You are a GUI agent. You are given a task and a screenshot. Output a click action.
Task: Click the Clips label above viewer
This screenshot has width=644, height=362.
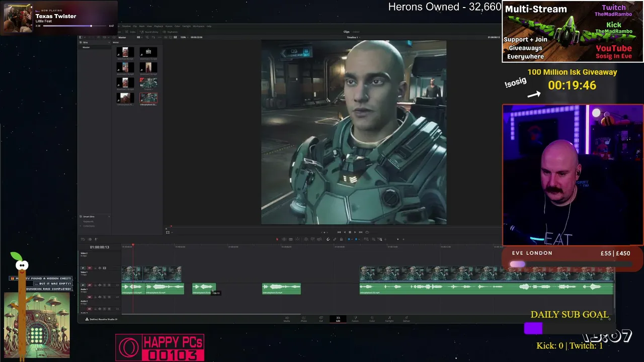(x=347, y=32)
